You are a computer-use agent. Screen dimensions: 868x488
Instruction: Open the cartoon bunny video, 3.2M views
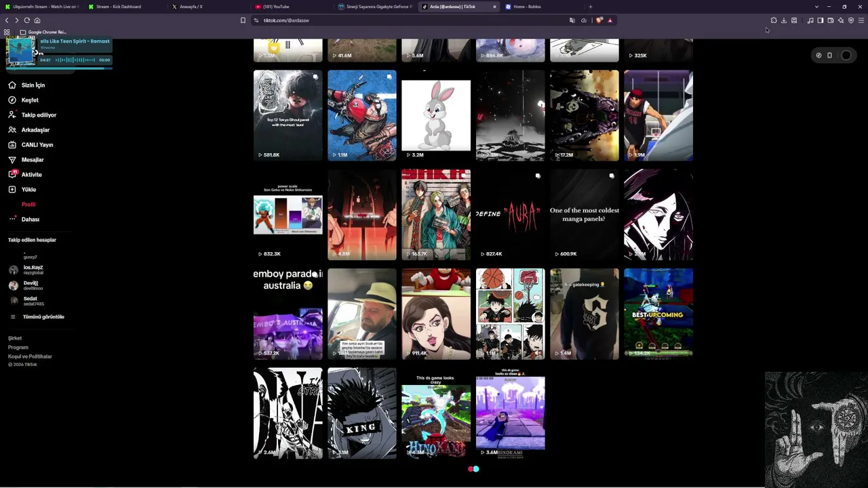pos(436,116)
